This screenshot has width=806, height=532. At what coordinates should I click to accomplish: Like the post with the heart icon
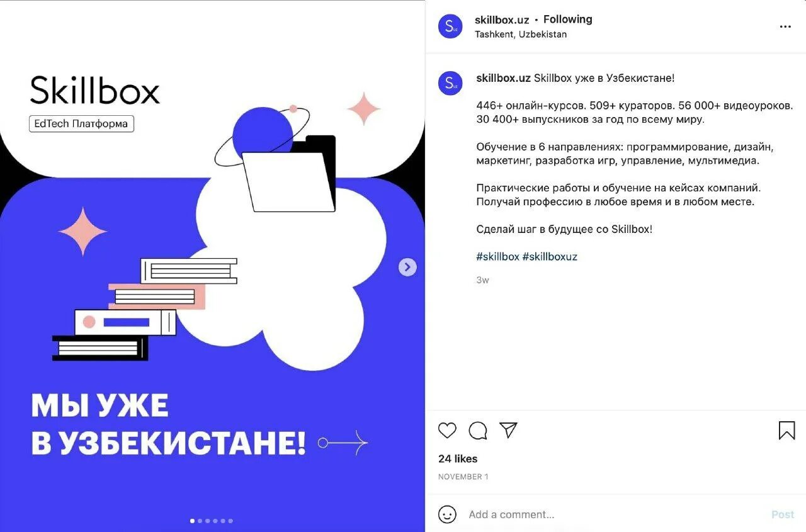[x=447, y=431]
